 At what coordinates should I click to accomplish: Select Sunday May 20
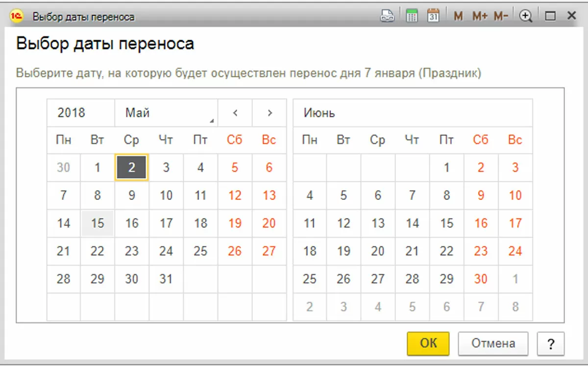pos(269,223)
